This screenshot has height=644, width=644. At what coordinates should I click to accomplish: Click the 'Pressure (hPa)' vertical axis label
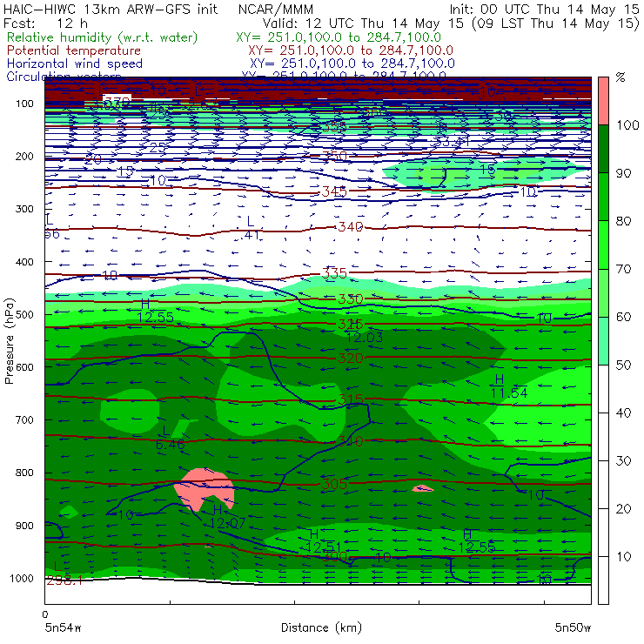(x=9, y=341)
